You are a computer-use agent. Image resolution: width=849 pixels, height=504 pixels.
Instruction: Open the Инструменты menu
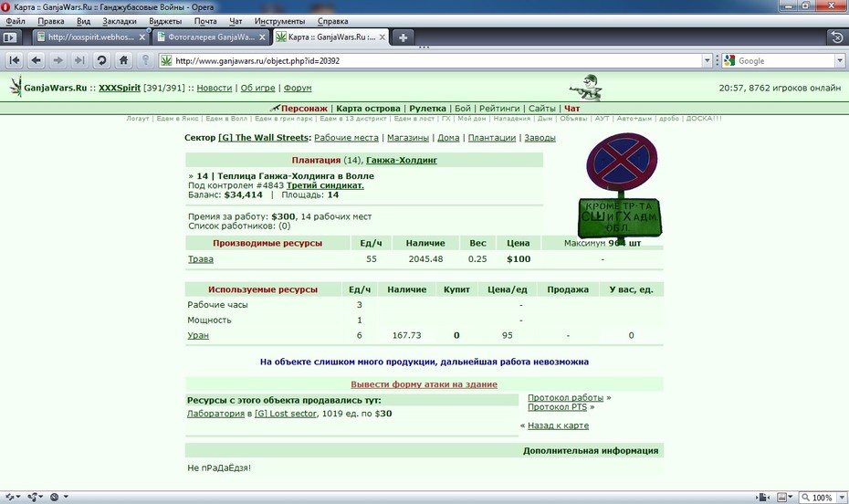[279, 21]
